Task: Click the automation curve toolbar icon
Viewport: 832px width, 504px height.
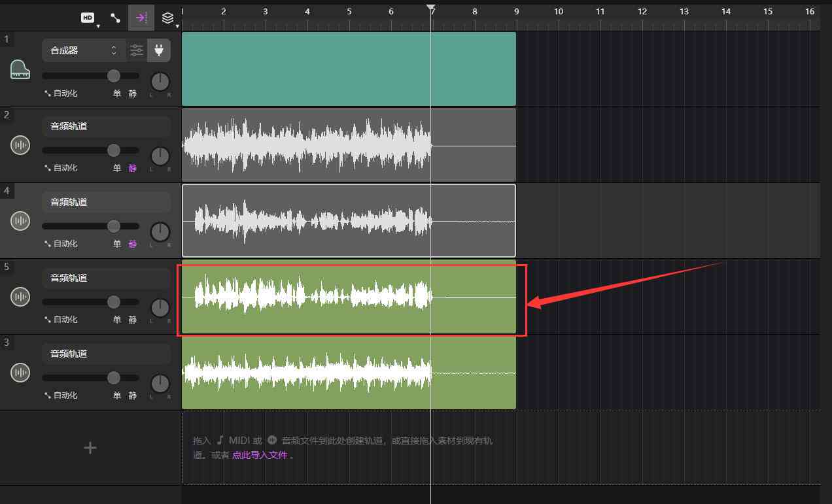Action: tap(115, 18)
